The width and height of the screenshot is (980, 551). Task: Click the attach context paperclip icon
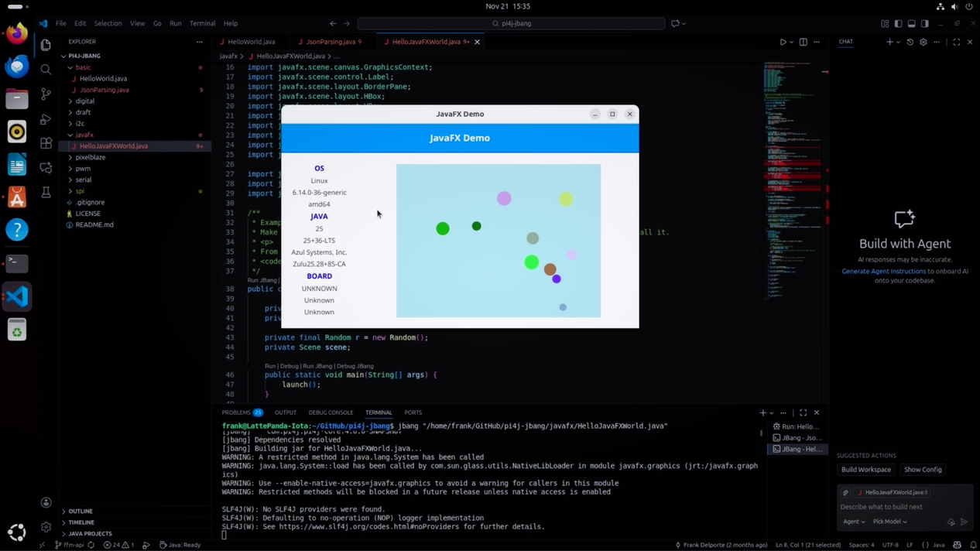(x=845, y=492)
